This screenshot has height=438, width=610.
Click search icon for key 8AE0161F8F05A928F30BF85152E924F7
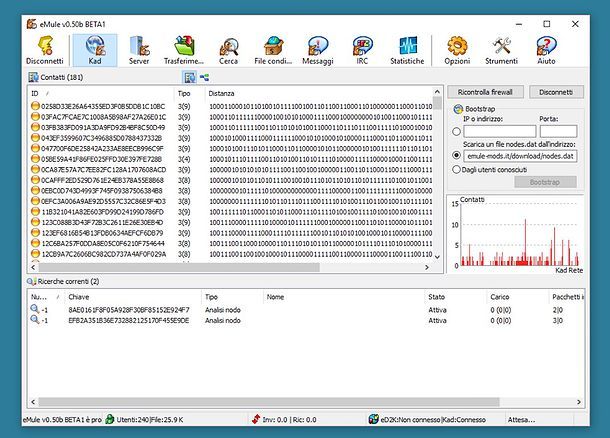[35, 309]
